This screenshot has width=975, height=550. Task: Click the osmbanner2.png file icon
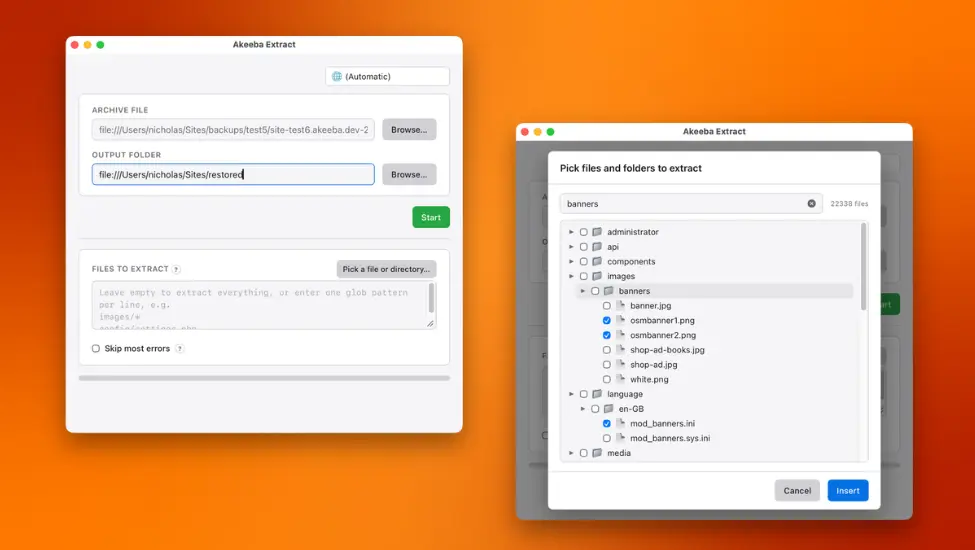pyautogui.click(x=620, y=335)
